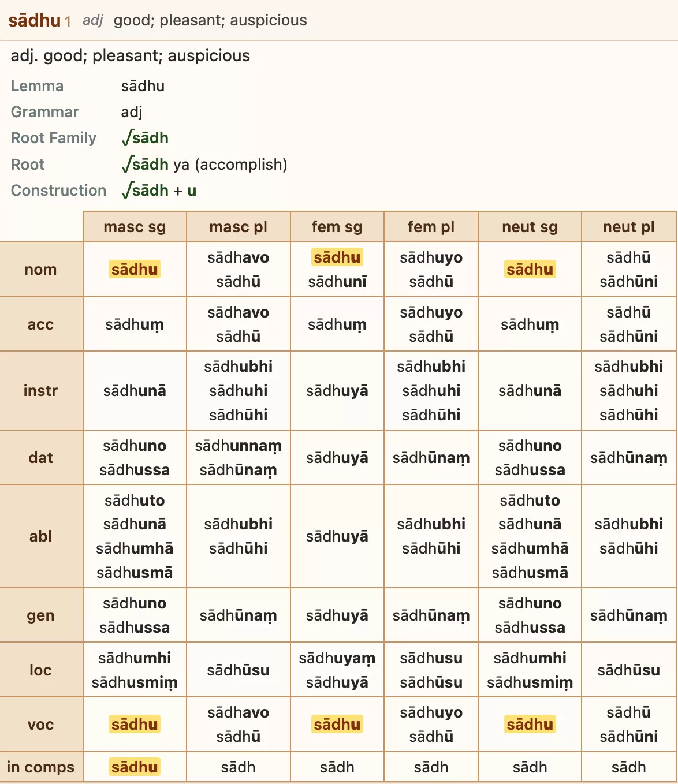Click sādhumhā in the abl masc sg cell
Viewport: 678px width, 784px height.
[x=135, y=548]
